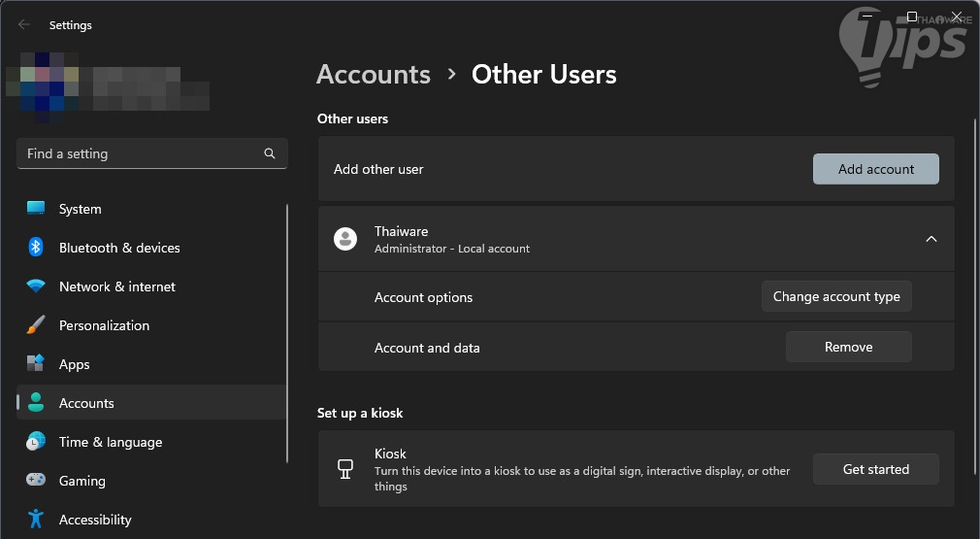This screenshot has width=980, height=539.
Task: Click the Accessibility person icon
Action: tap(36, 520)
